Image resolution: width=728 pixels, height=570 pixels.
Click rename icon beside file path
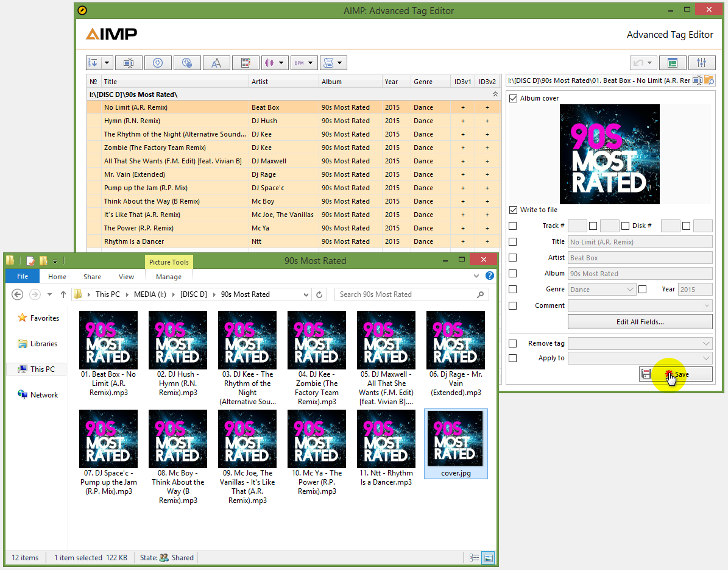pyautogui.click(x=698, y=80)
